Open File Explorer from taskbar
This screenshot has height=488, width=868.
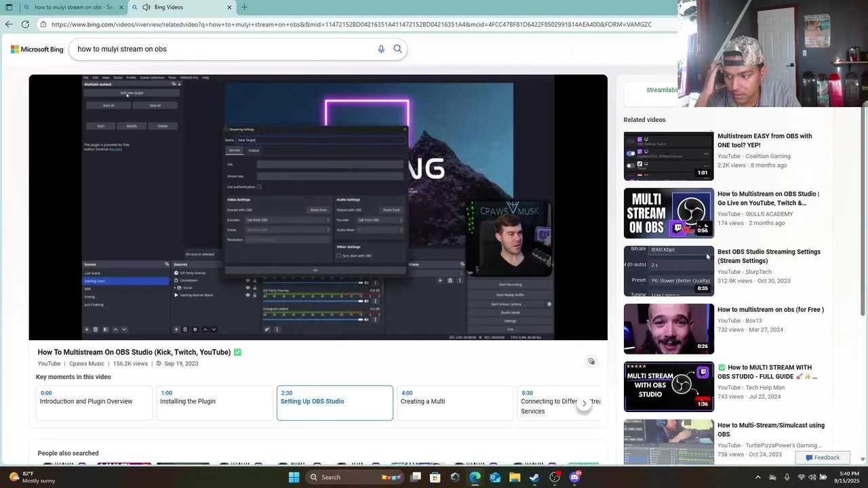(x=515, y=477)
